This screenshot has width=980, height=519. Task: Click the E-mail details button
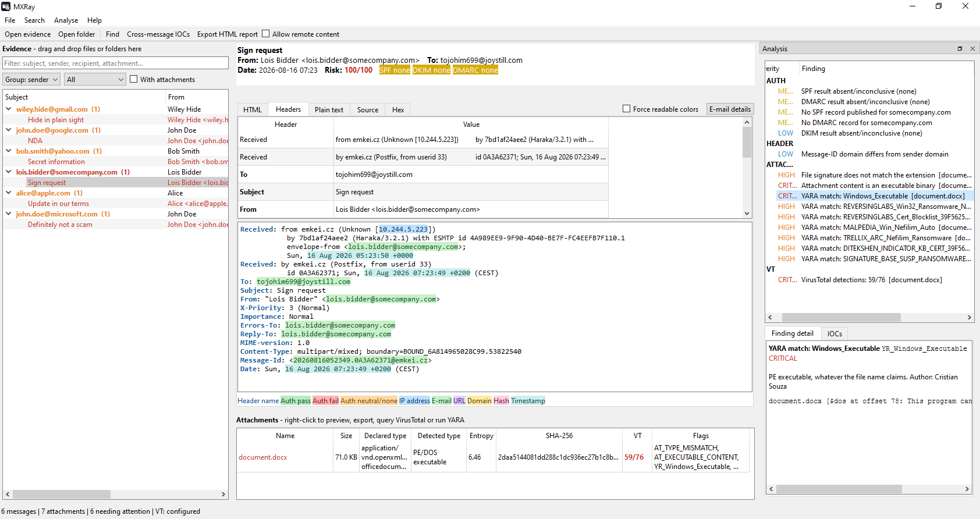pyautogui.click(x=730, y=109)
